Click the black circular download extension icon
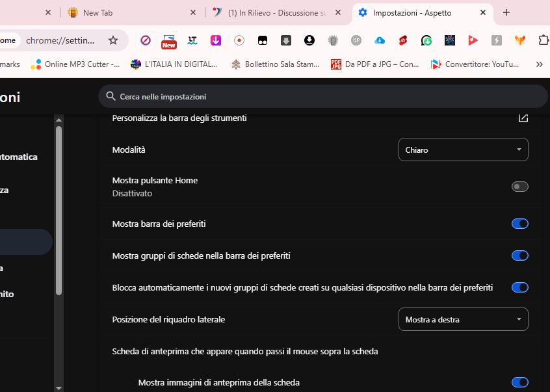550x392 pixels. pos(309,41)
